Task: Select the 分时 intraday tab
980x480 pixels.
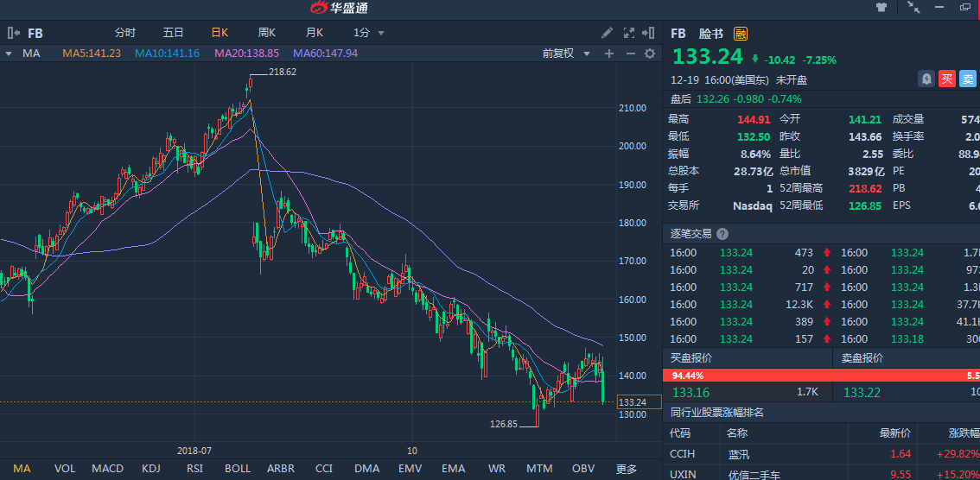Action: pyautogui.click(x=125, y=33)
